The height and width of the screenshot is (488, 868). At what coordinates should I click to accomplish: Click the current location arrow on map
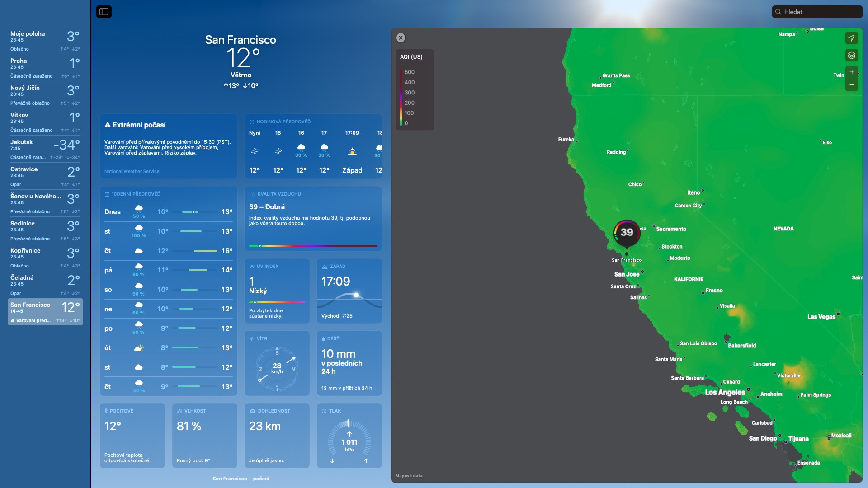[851, 38]
